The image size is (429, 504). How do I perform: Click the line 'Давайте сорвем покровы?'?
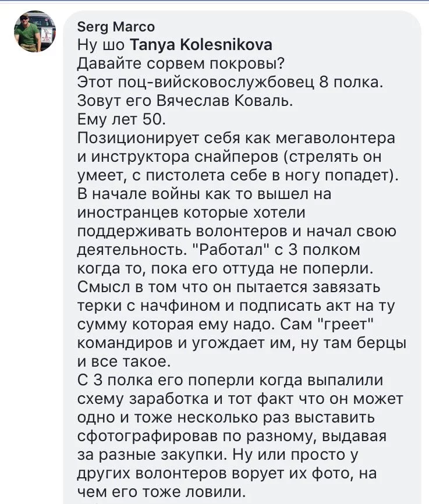point(181,63)
